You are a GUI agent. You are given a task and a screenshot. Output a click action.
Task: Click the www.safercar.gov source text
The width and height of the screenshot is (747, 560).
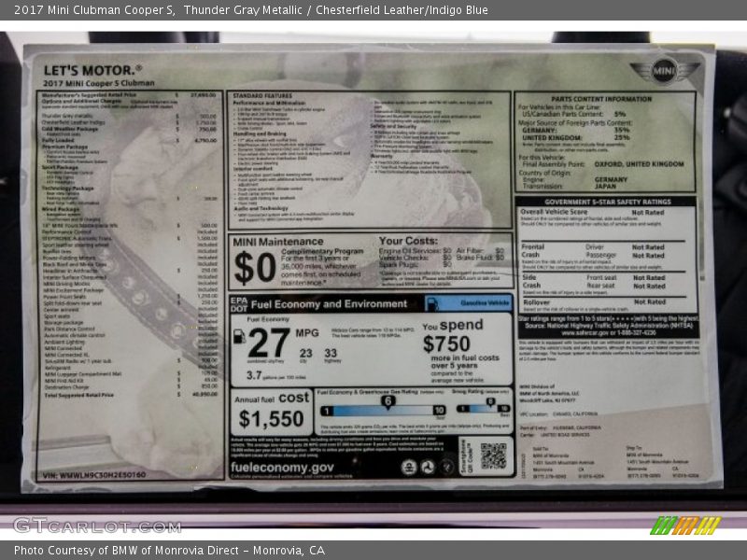pos(609,333)
